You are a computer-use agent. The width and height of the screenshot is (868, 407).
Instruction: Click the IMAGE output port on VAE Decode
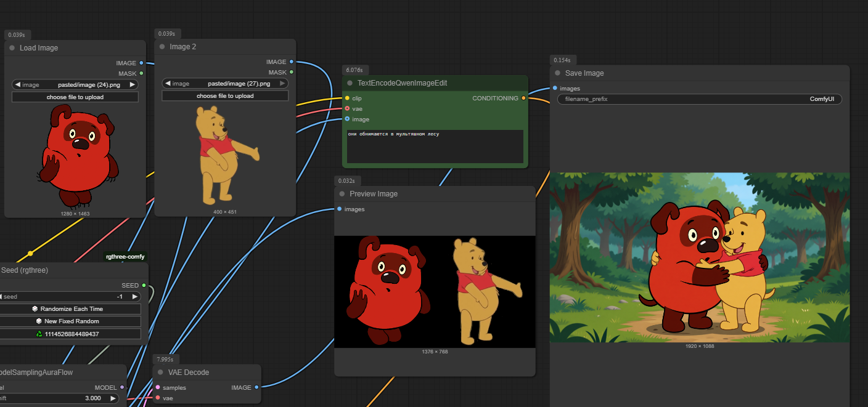pos(256,387)
